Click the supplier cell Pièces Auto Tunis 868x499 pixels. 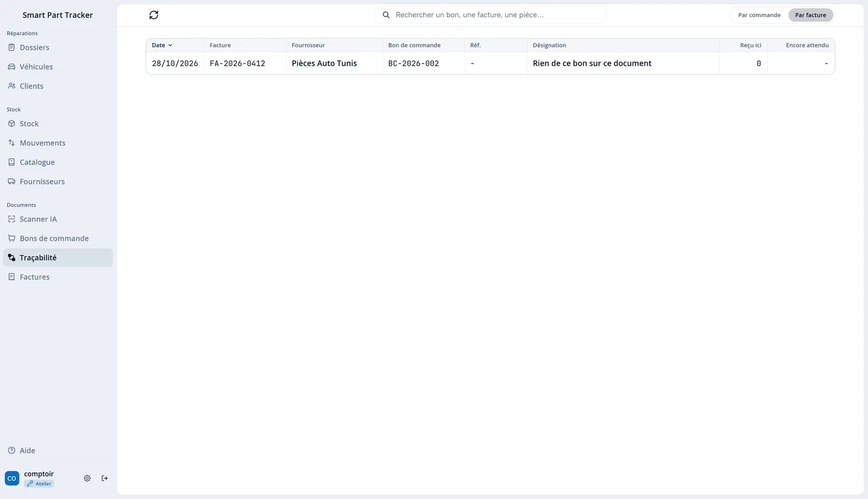(x=324, y=63)
